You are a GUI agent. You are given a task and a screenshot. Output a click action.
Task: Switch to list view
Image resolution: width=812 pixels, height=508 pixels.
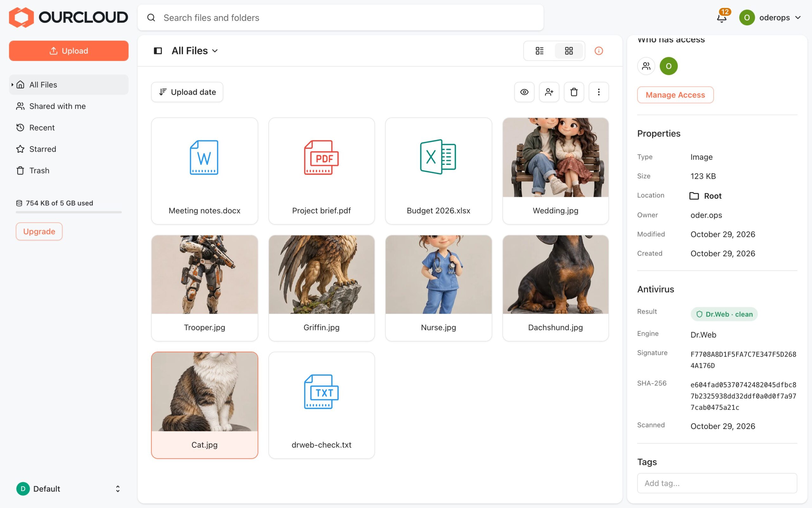pos(540,51)
